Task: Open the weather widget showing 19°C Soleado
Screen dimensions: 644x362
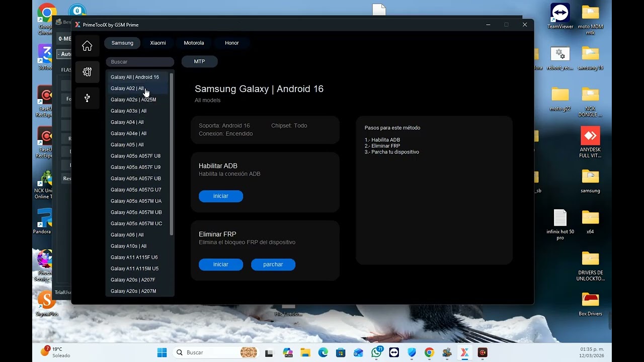Action: 55,352
